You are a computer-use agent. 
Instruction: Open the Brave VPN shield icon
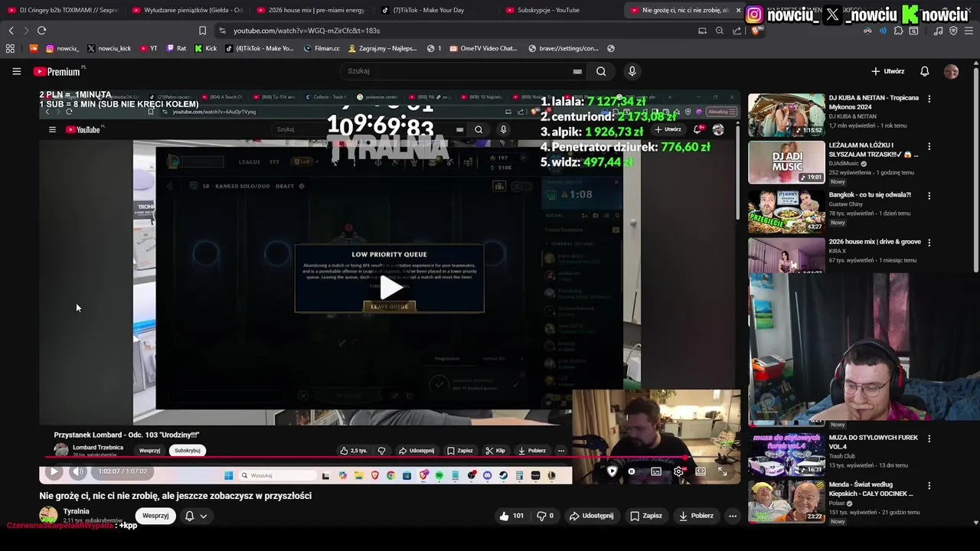tap(953, 31)
